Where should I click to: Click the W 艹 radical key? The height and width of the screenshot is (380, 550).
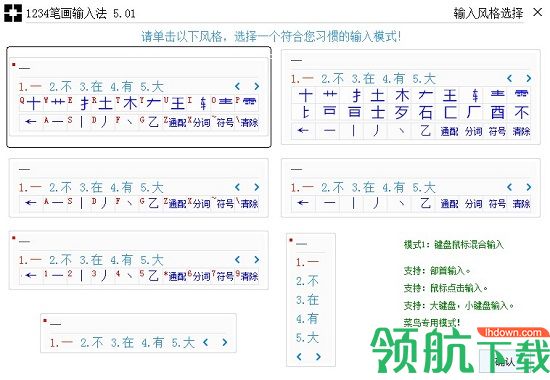click(x=55, y=103)
